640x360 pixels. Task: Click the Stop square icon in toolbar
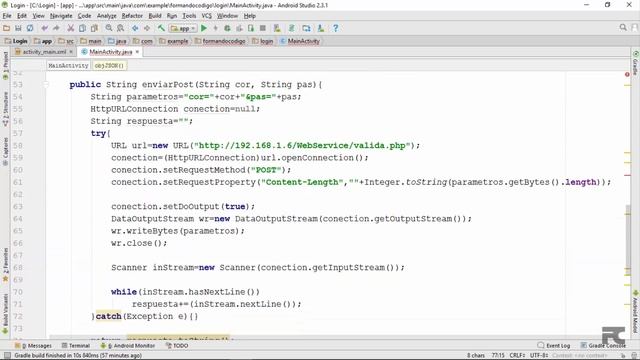(263, 28)
